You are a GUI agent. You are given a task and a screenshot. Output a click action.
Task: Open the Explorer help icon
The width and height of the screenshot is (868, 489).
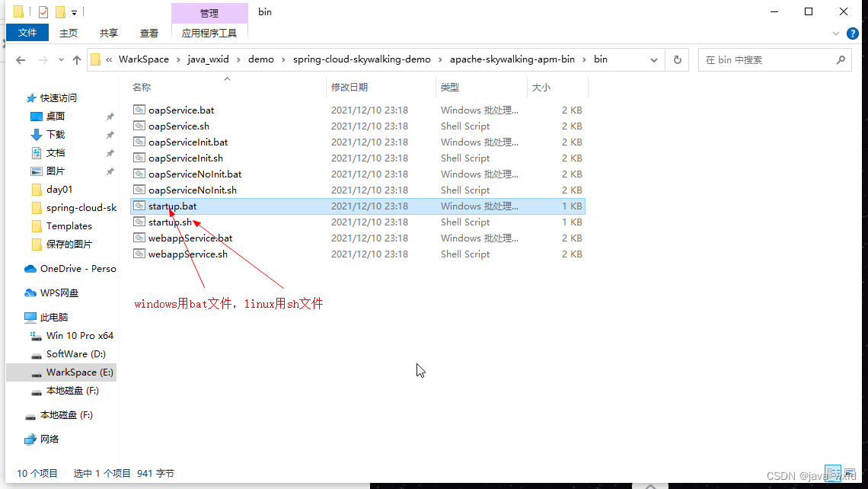click(x=853, y=34)
